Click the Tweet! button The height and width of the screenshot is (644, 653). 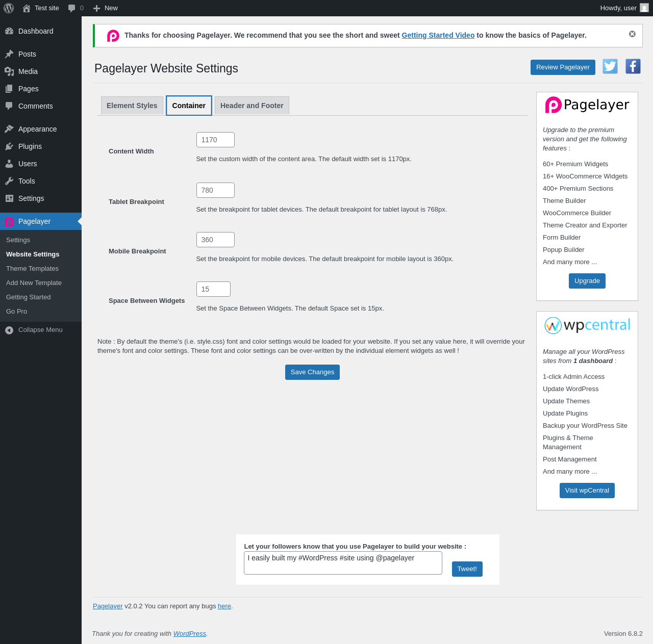coord(467,569)
